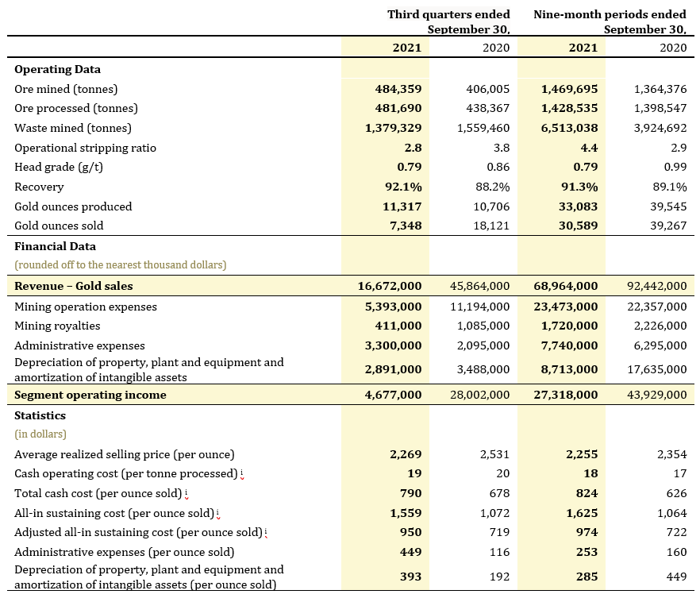Click the adjusted all-in sustaining cost value 974
The width and height of the screenshot is (700, 598).
click(x=587, y=532)
